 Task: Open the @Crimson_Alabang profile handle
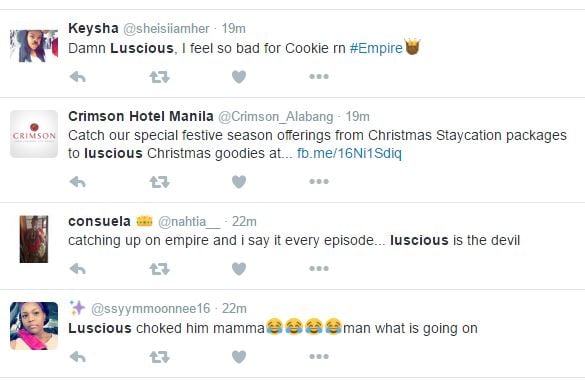[275, 117]
